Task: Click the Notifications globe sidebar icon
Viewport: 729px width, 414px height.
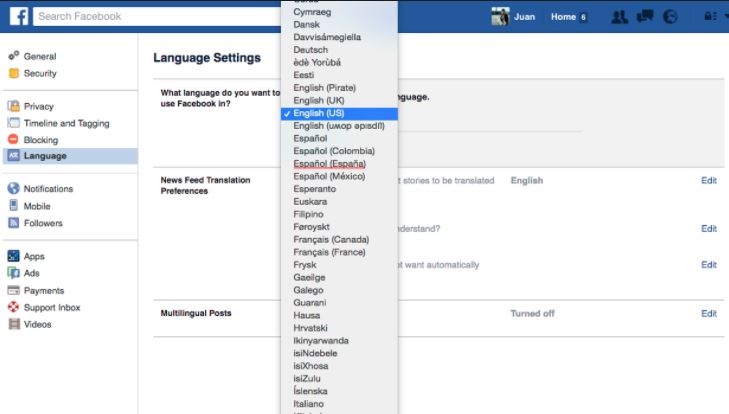Action: pyautogui.click(x=13, y=188)
